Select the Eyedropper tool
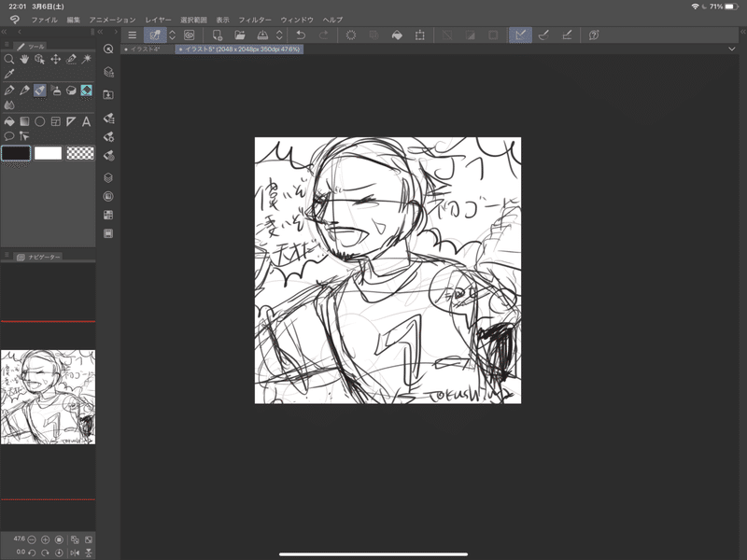The height and width of the screenshot is (560, 747). [x=9, y=74]
